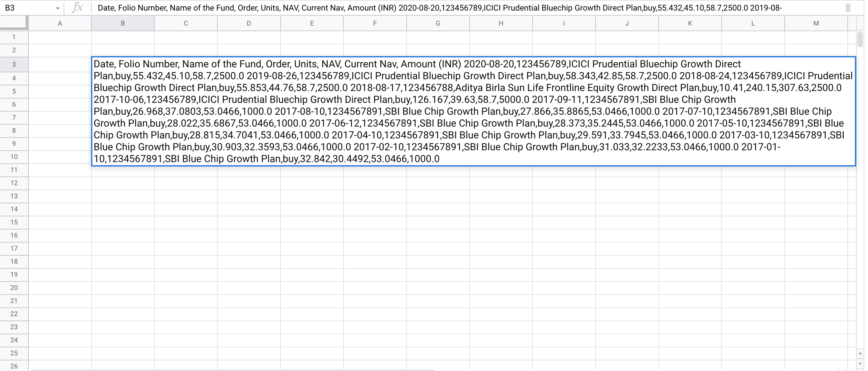Select row 20 header

(14, 288)
